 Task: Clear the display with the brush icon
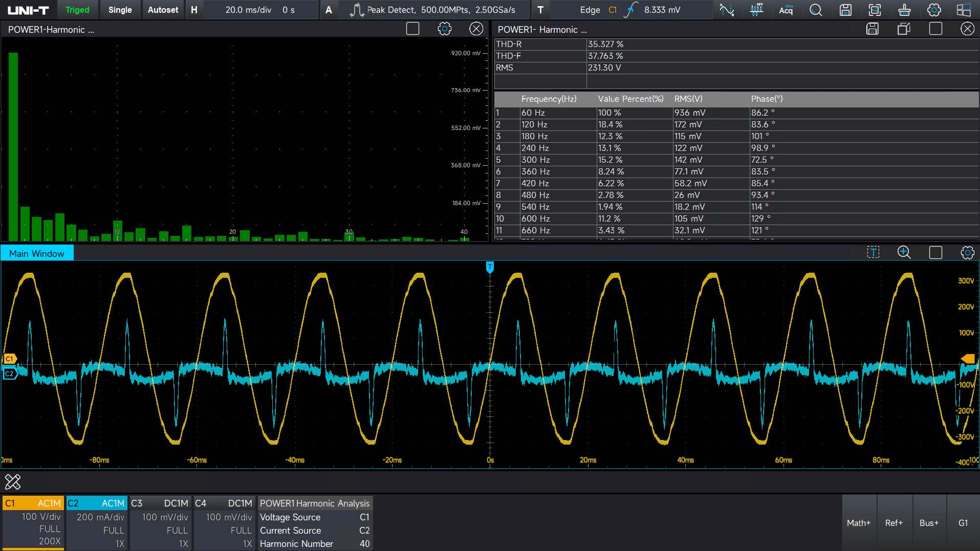[904, 10]
